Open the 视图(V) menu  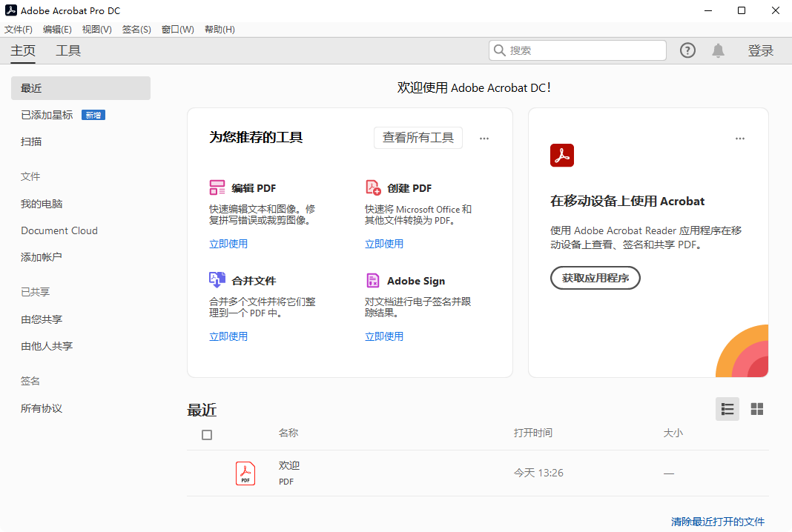click(97, 30)
